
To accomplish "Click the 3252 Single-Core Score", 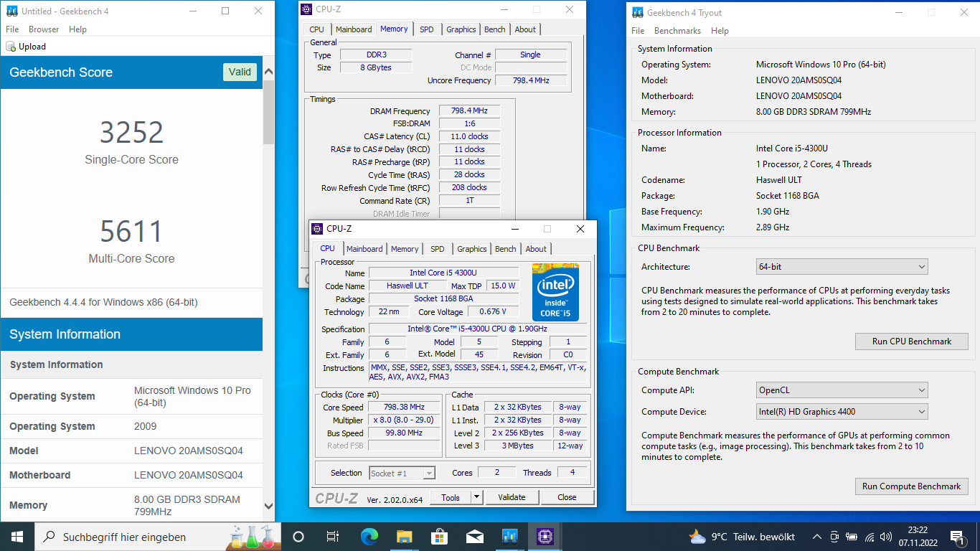I will click(131, 132).
